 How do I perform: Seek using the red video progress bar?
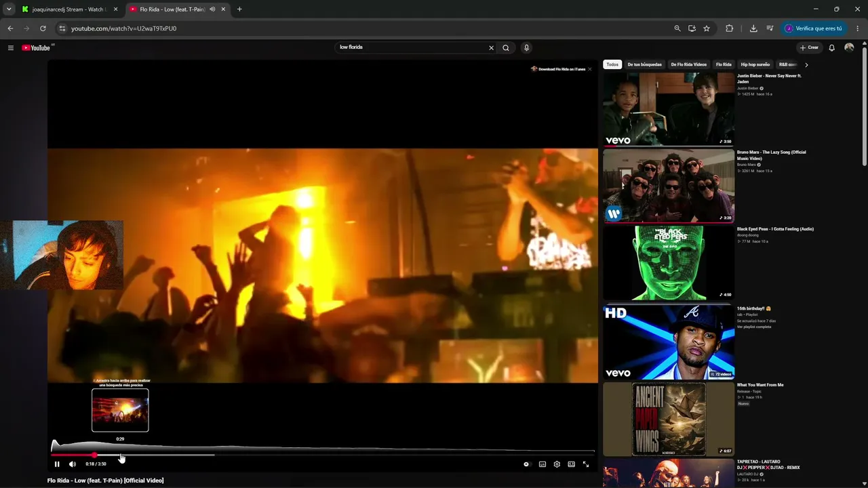click(323, 454)
